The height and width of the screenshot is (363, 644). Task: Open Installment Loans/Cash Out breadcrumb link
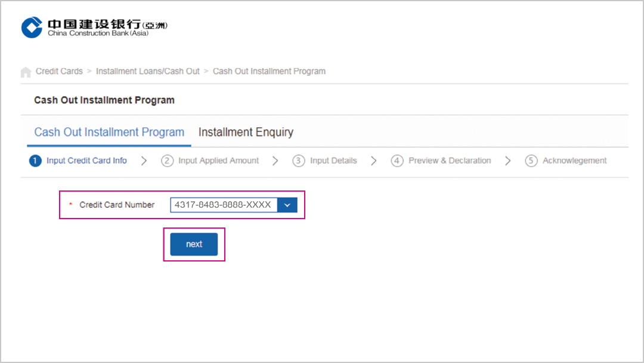coord(147,71)
